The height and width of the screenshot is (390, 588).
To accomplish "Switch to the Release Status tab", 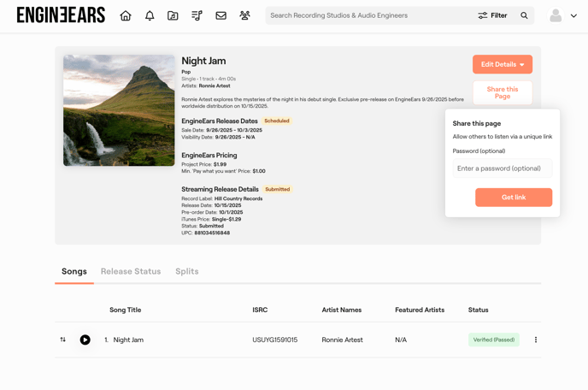I will (x=131, y=271).
